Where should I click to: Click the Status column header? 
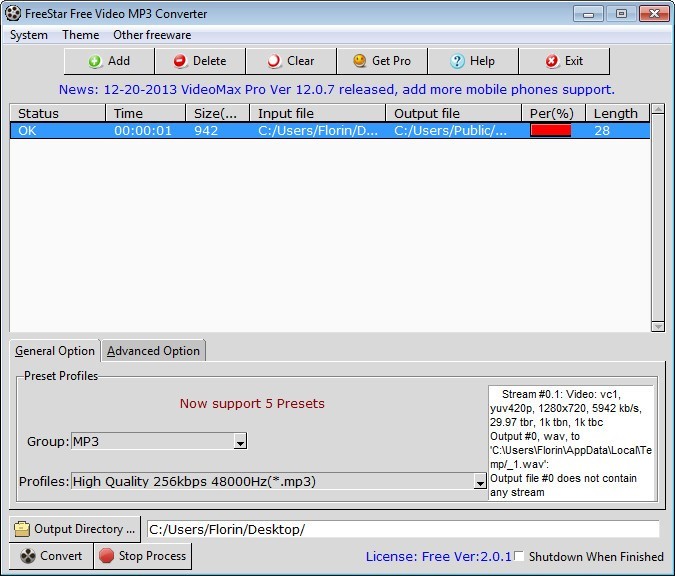(x=58, y=113)
